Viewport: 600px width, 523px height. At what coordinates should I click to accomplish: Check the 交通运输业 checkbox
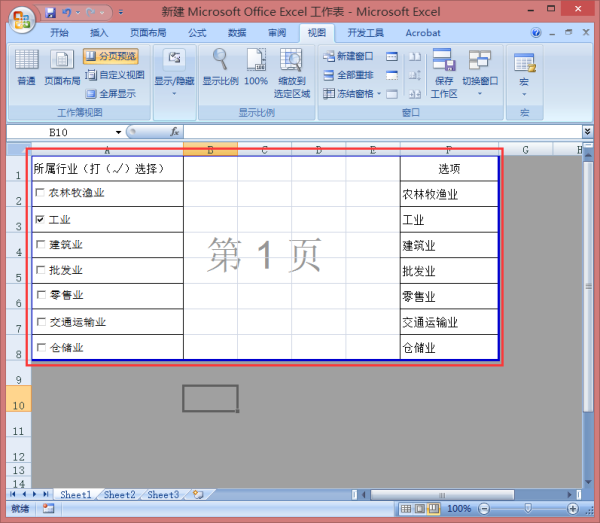click(x=41, y=322)
